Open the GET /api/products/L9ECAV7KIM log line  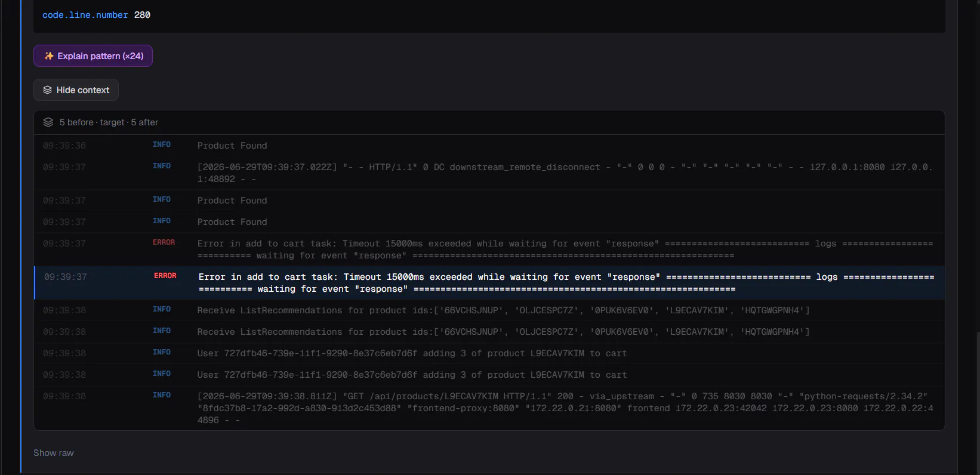click(565, 408)
